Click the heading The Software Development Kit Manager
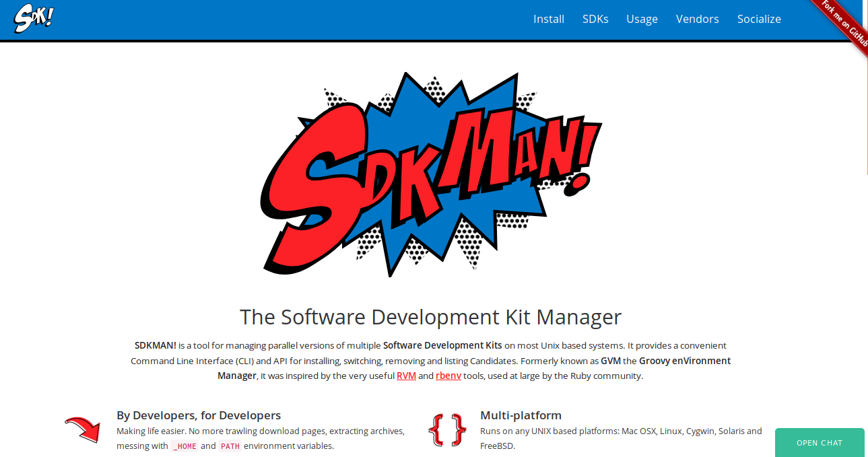868x457 pixels. pos(430,317)
